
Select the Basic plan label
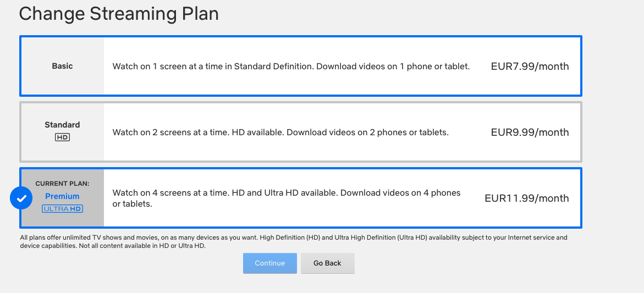coord(62,66)
